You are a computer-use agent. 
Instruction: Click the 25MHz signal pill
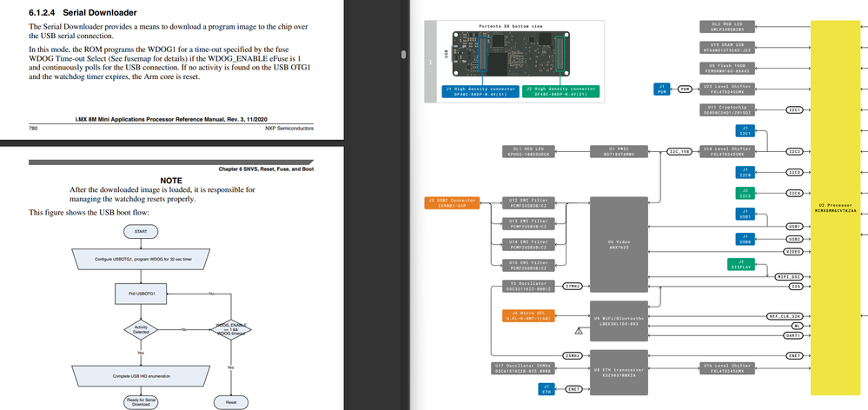click(x=572, y=355)
